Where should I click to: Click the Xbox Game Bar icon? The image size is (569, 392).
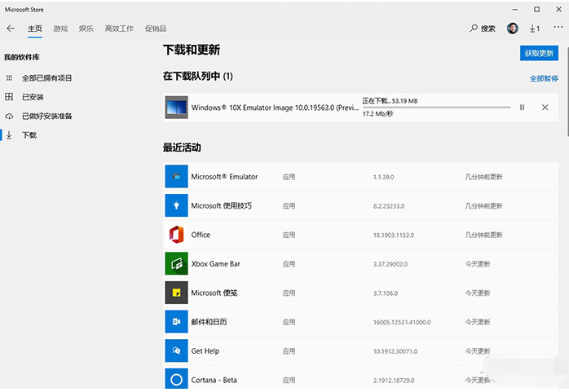point(176,263)
